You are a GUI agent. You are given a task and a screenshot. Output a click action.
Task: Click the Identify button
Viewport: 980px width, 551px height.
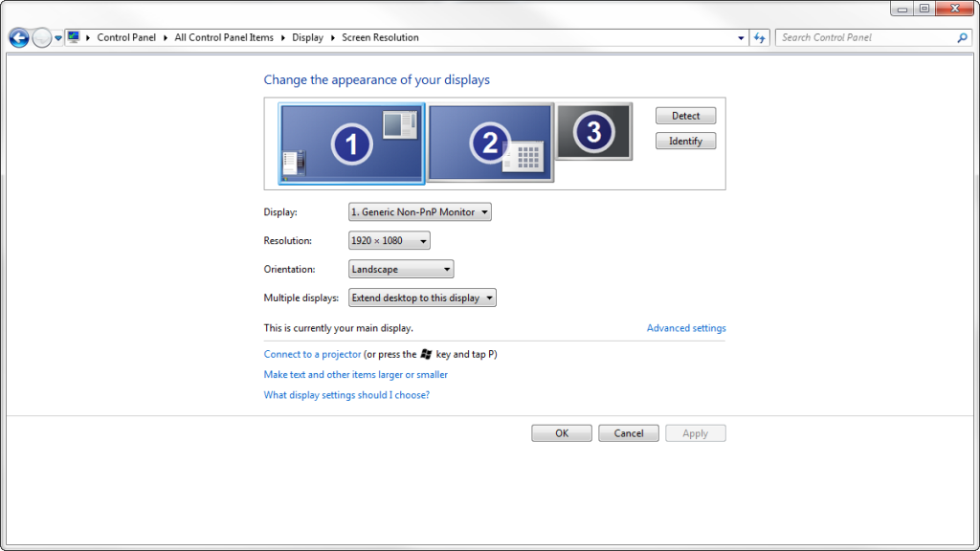click(685, 142)
